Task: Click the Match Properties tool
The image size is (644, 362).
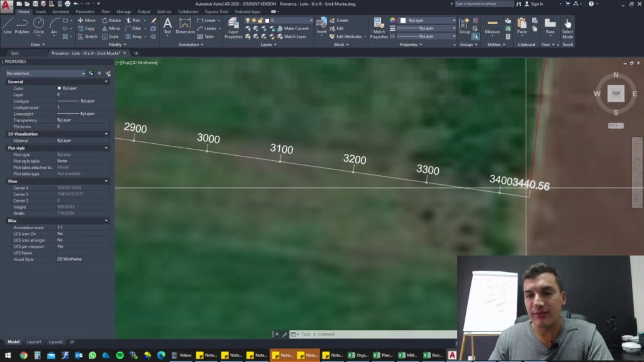Action: (x=379, y=28)
